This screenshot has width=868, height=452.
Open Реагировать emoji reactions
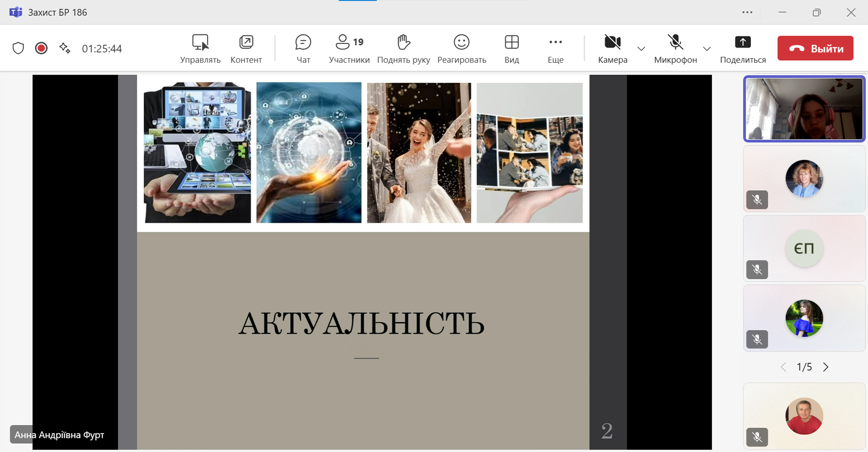pyautogui.click(x=462, y=48)
